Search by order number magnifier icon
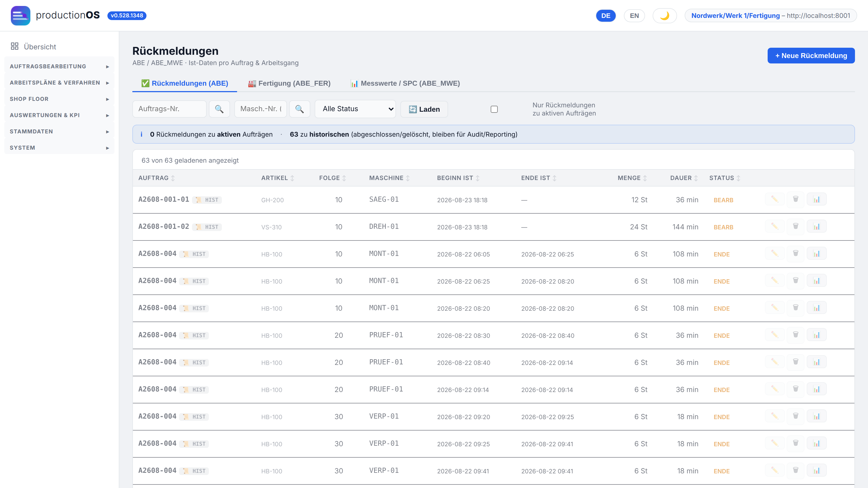 pos(219,109)
